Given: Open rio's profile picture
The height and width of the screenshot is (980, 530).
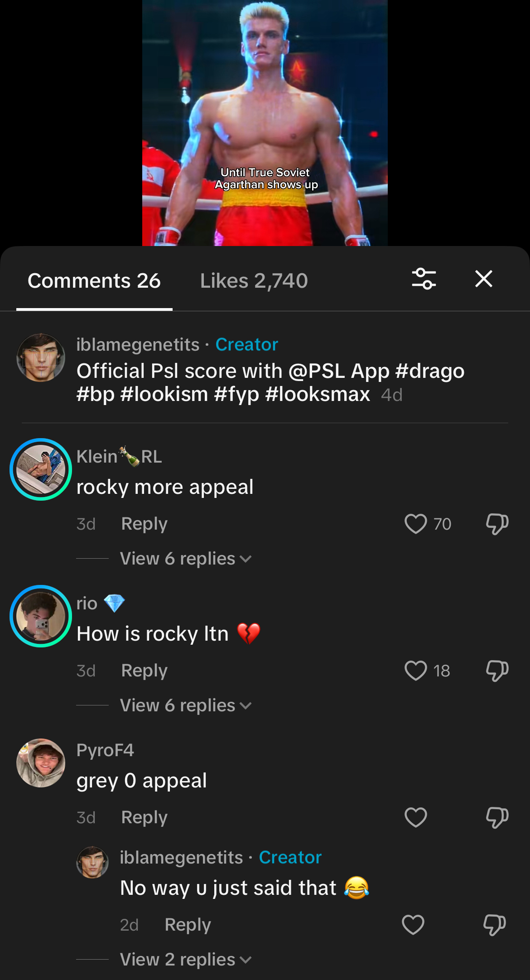Looking at the screenshot, I should point(41,616).
